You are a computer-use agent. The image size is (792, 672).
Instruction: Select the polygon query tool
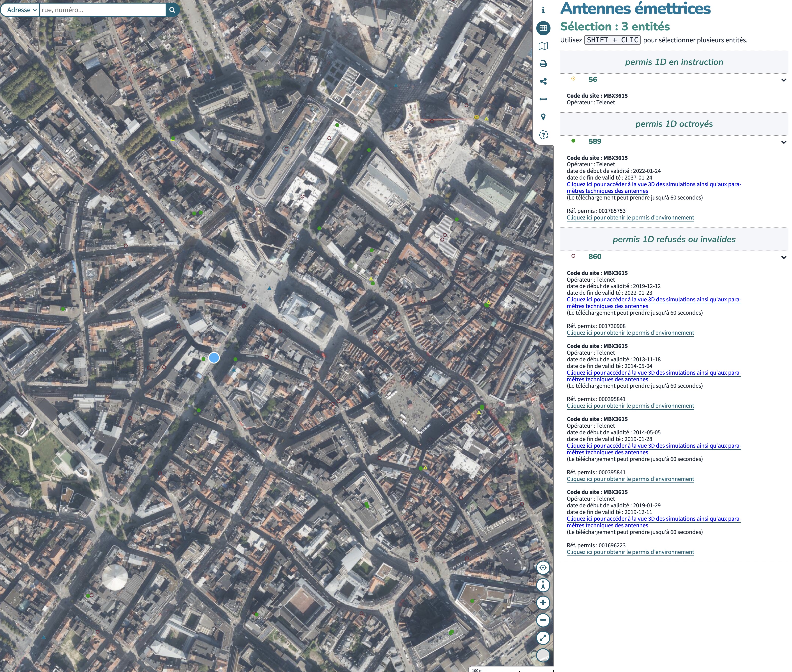coord(543,134)
